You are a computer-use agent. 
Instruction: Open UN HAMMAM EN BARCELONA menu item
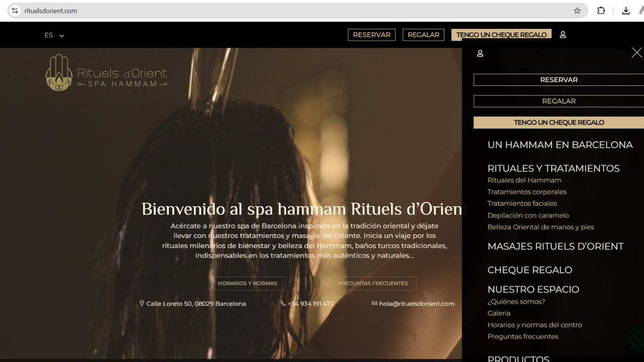[x=560, y=145]
